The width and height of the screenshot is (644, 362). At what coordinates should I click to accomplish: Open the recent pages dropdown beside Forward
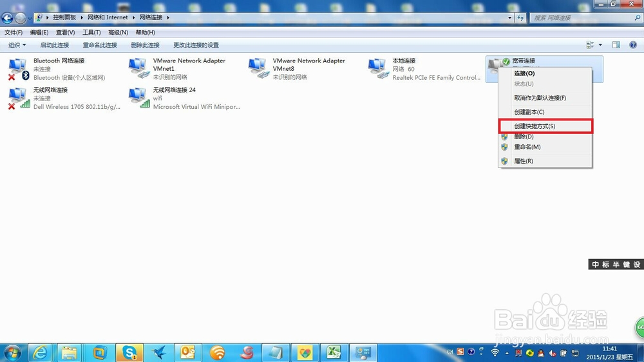(30, 18)
